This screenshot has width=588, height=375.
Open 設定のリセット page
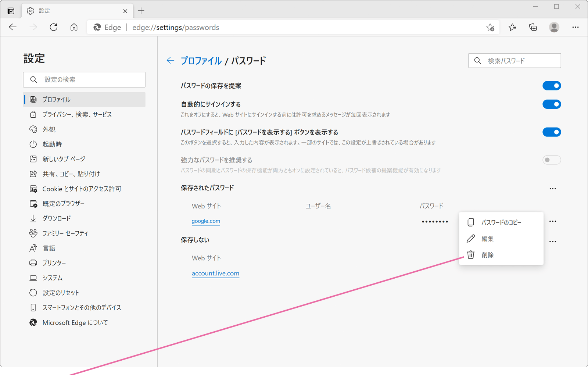[x=84, y=293]
